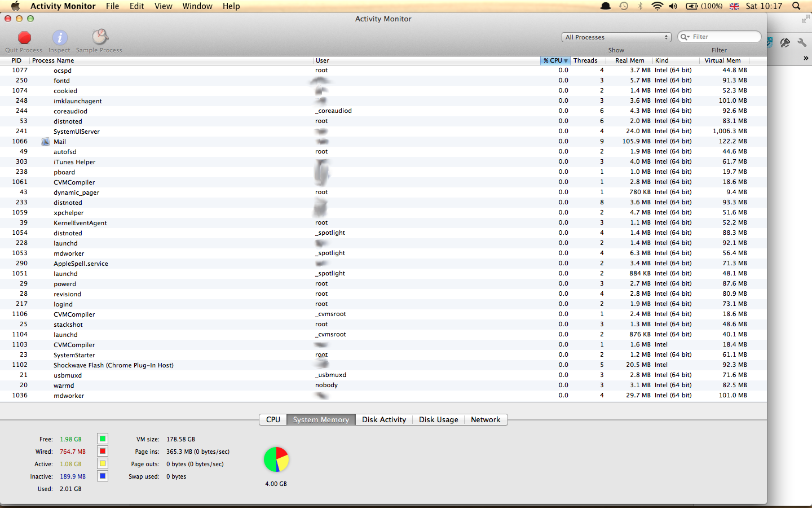
Task: Open the Apple menu
Action: tap(15, 6)
